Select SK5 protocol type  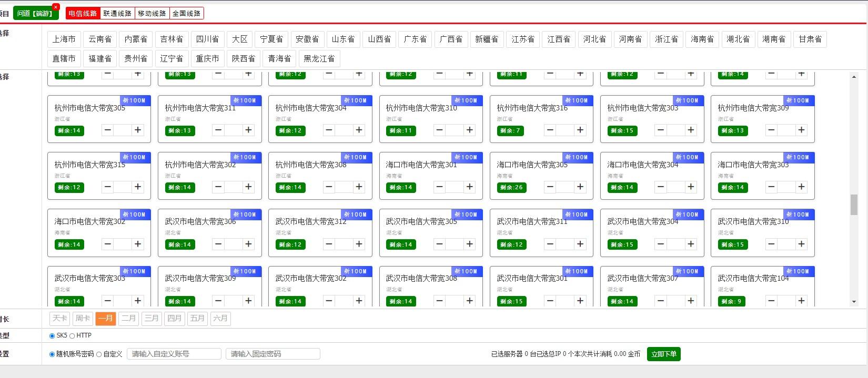tap(52, 336)
